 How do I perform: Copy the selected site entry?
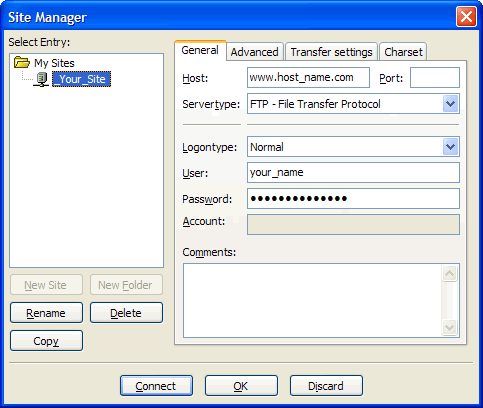point(46,341)
